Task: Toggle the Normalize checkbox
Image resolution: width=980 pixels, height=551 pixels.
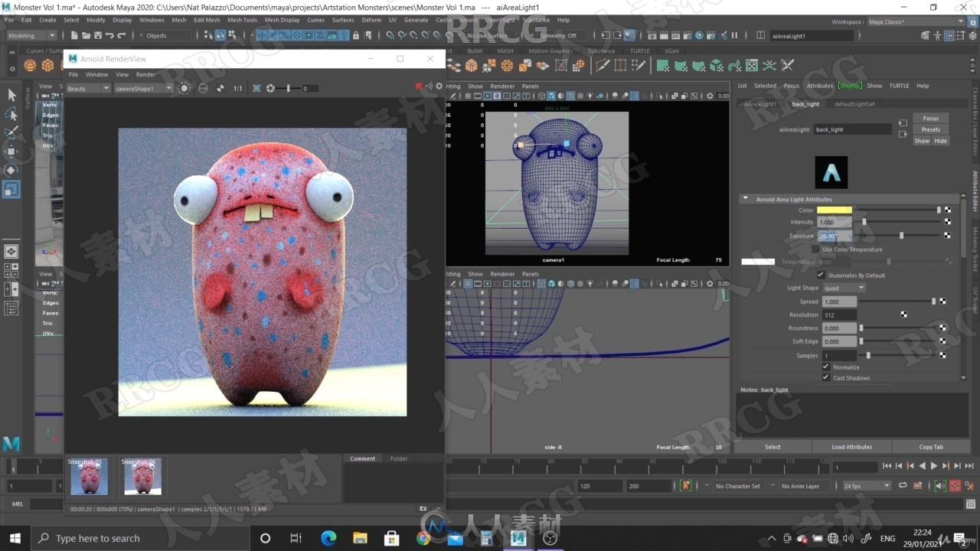Action: click(826, 367)
